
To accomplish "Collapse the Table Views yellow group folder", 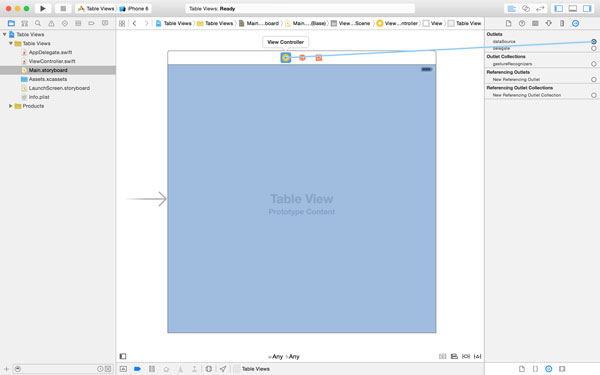I will 11,43.
